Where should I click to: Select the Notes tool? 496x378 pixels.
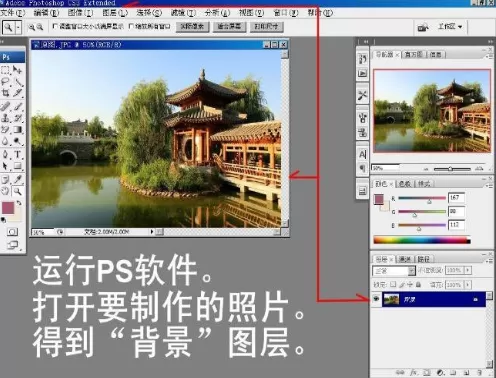pos(6,180)
